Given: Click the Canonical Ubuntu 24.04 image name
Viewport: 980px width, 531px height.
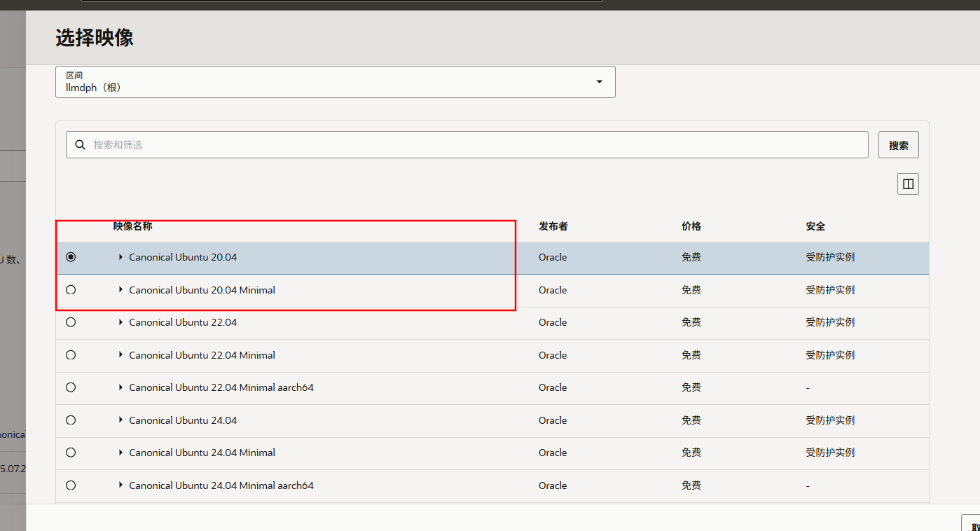Looking at the screenshot, I should pyautogui.click(x=183, y=420).
